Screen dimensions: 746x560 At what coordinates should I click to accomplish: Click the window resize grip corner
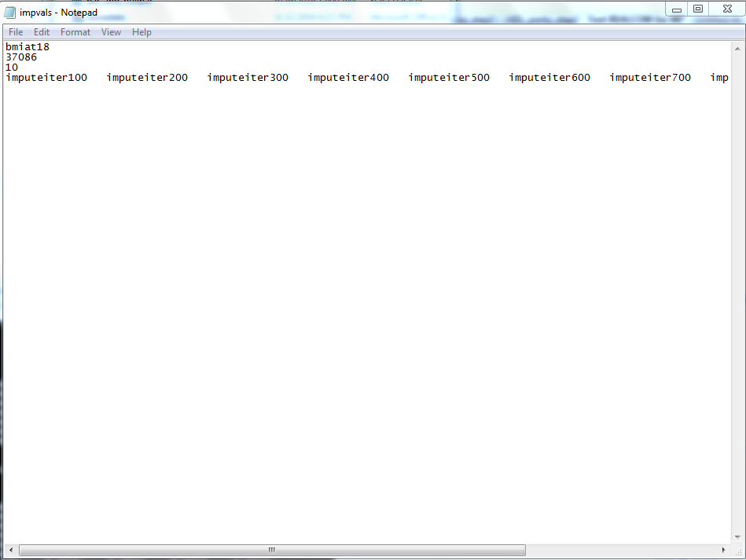(737, 551)
